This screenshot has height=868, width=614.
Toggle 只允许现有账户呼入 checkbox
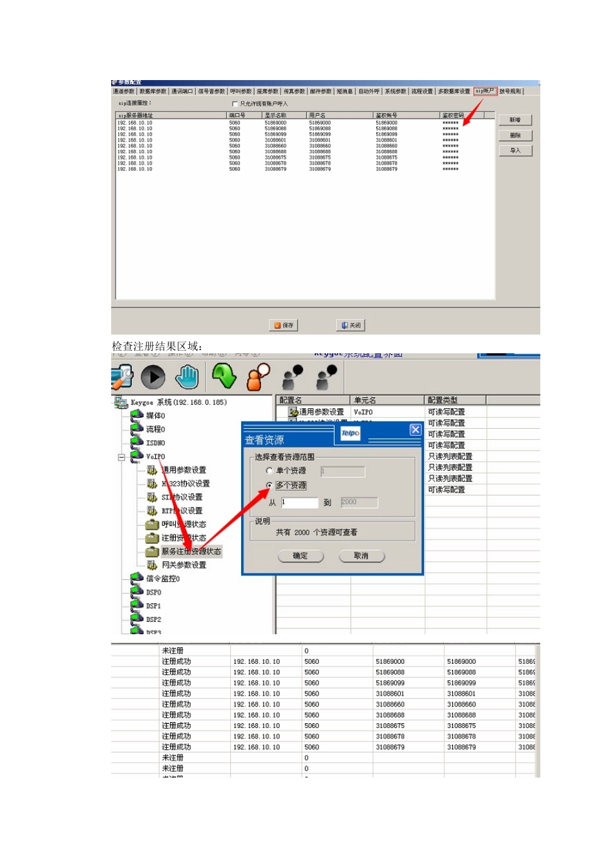pos(235,103)
